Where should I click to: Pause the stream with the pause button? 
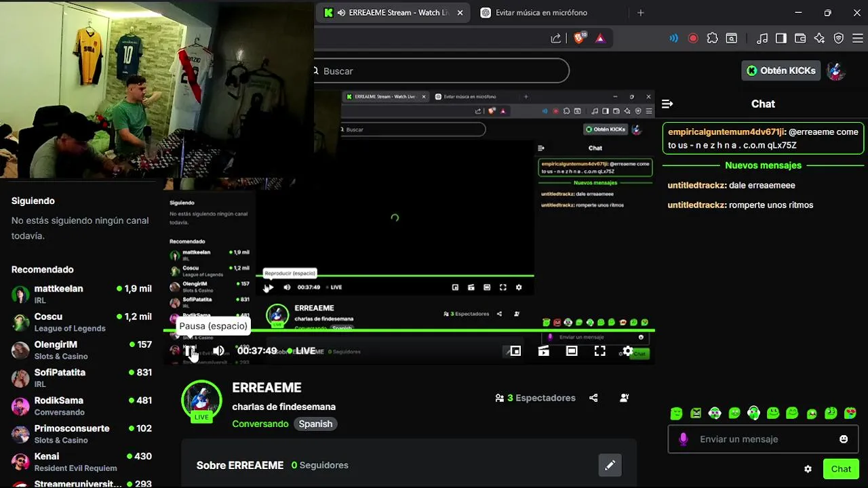coord(191,351)
